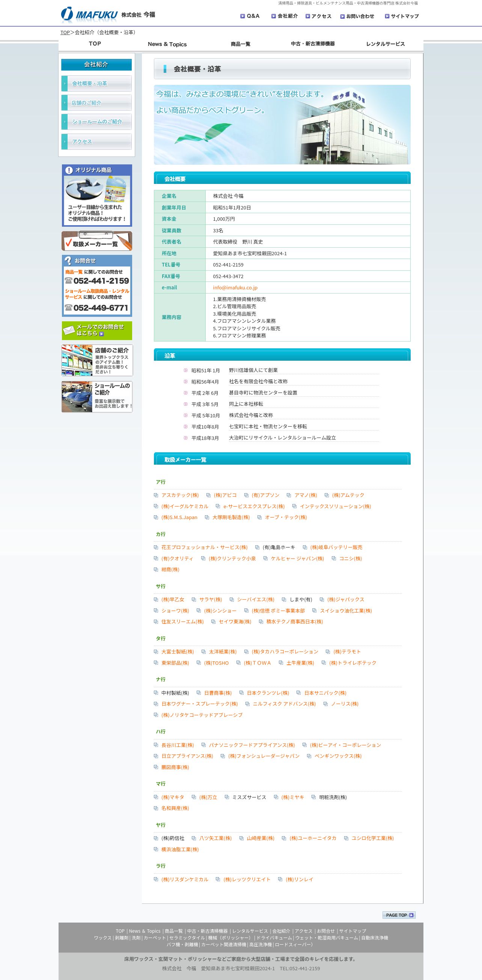Select the News & Topics navigation tab
Screen dimensions: 482x980
point(167,44)
